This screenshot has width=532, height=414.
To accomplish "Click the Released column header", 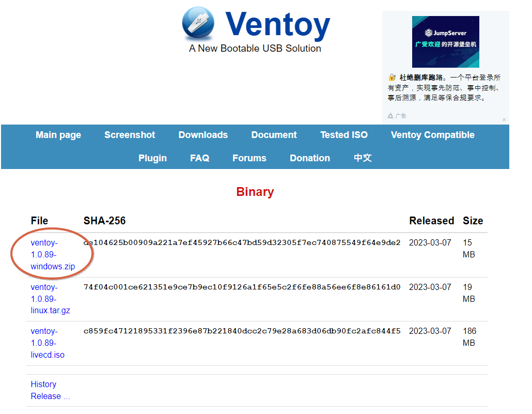I will 432,221.
